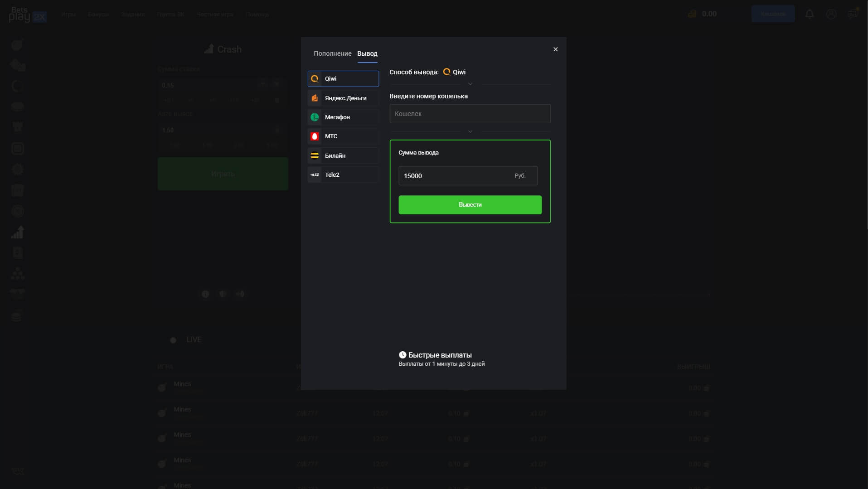Focus the Кошелек wallet number field
The width and height of the screenshot is (868, 489).
(470, 114)
